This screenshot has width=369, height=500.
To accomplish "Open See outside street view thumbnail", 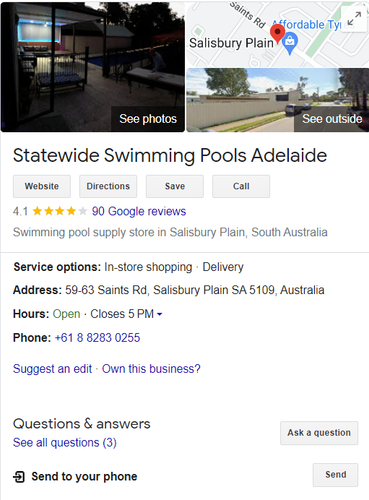I will (x=278, y=100).
